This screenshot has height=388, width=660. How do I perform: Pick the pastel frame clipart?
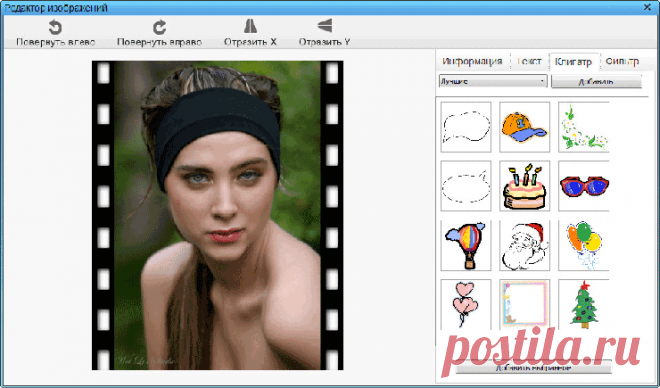point(524,304)
